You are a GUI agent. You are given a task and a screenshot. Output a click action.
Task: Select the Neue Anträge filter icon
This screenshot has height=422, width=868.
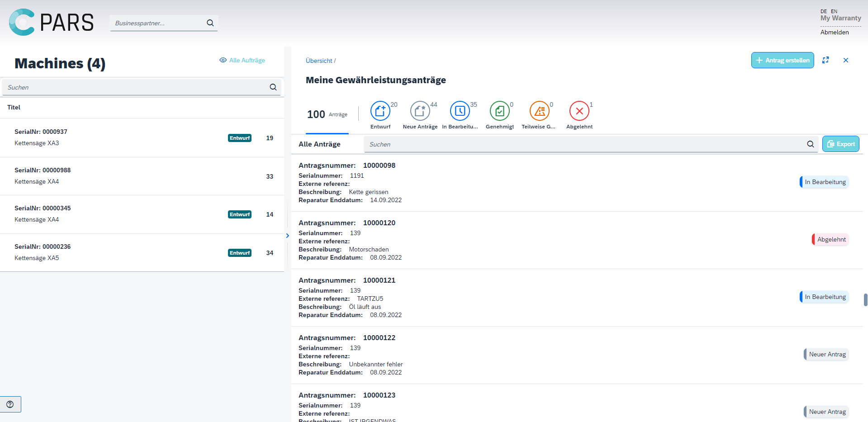point(420,111)
